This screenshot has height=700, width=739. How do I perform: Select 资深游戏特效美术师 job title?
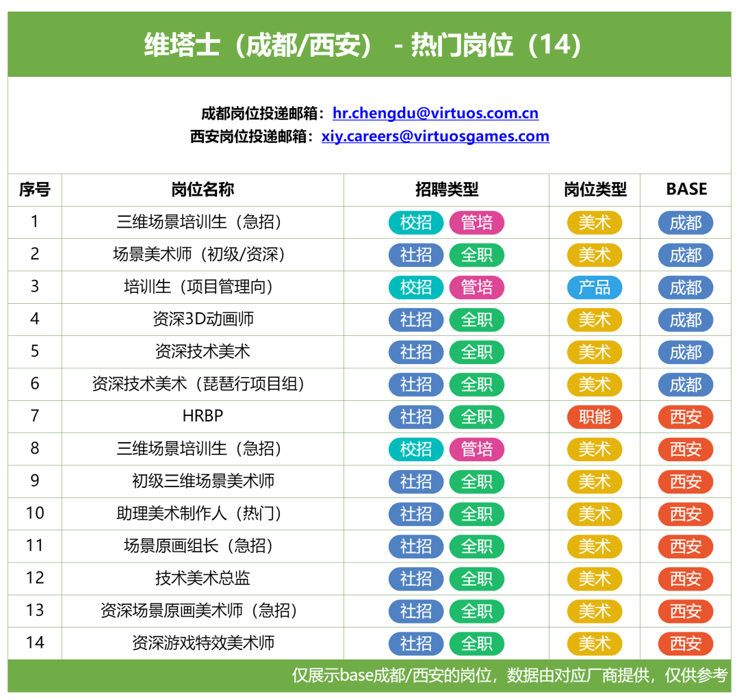tap(203, 643)
